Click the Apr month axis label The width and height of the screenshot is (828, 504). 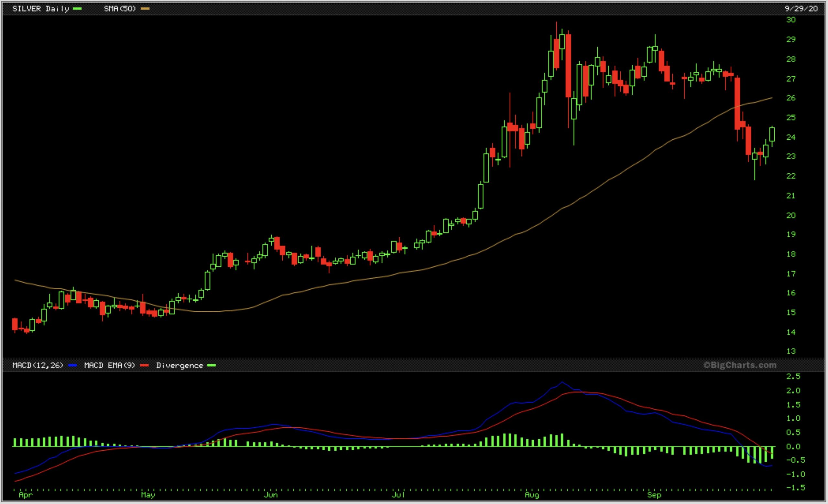pos(26,495)
